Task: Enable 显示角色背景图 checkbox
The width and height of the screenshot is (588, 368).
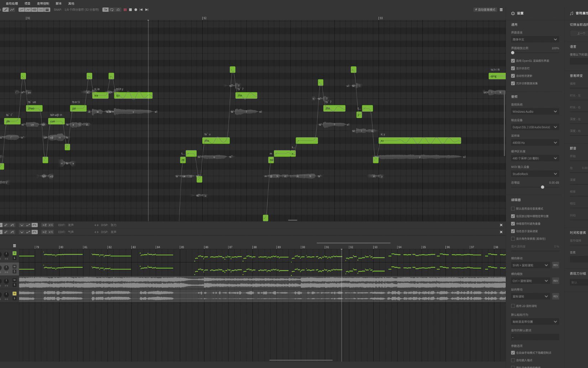Action: tap(513, 239)
